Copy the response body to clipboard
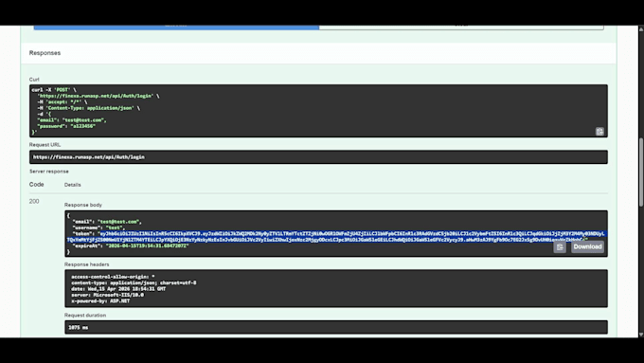644x363 pixels. (x=560, y=247)
